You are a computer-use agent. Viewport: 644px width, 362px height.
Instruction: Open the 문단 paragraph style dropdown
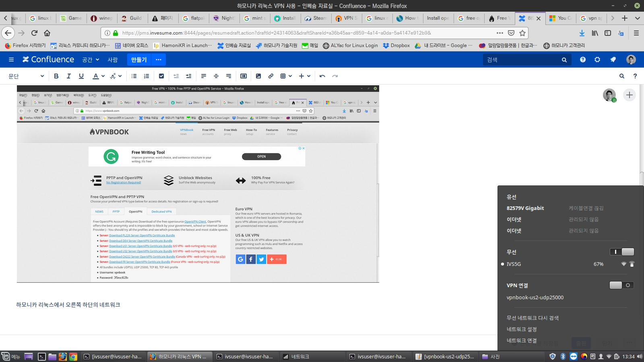tap(26, 76)
